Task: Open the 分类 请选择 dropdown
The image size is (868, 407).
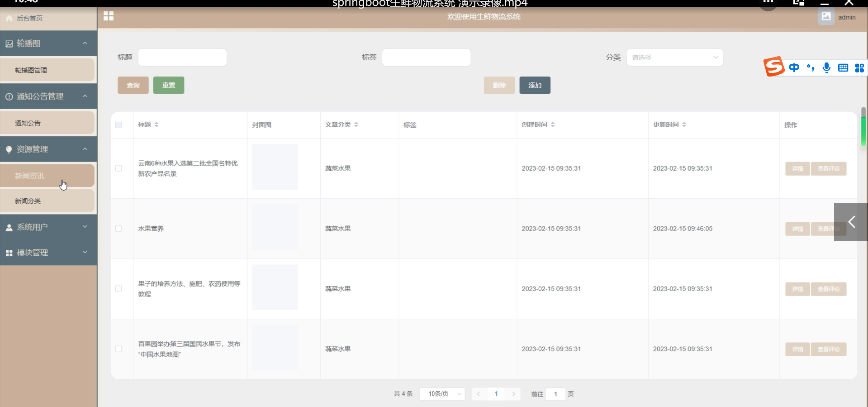Action: pyautogui.click(x=675, y=57)
